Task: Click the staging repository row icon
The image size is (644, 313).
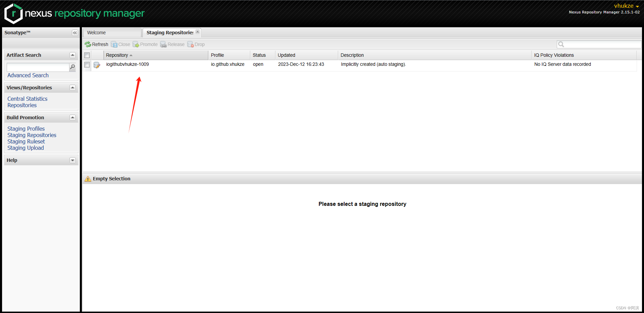Action: point(97,65)
